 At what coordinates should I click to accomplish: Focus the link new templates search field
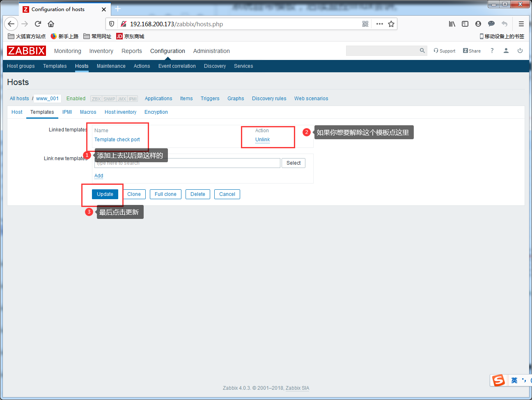pyautogui.click(x=188, y=163)
